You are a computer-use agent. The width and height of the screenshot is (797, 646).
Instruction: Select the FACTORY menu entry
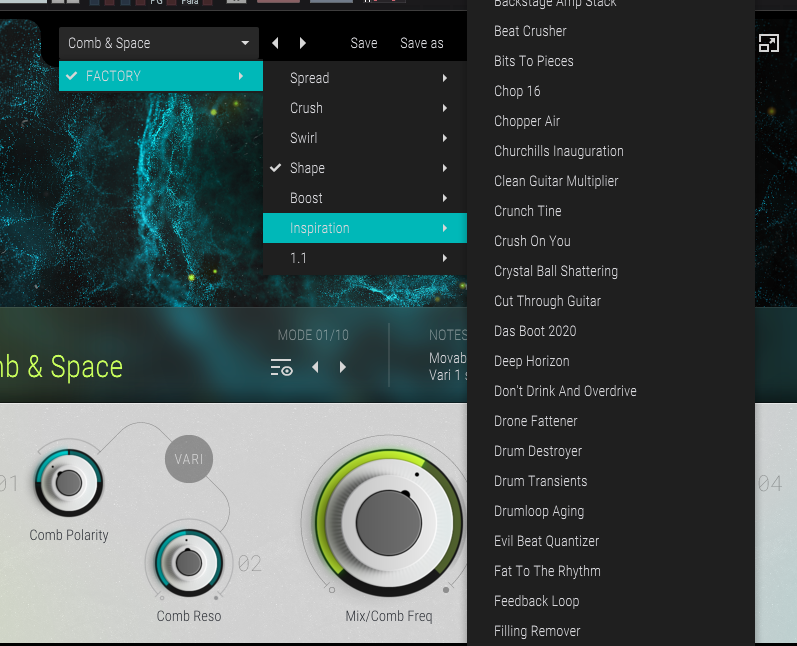tap(161, 76)
